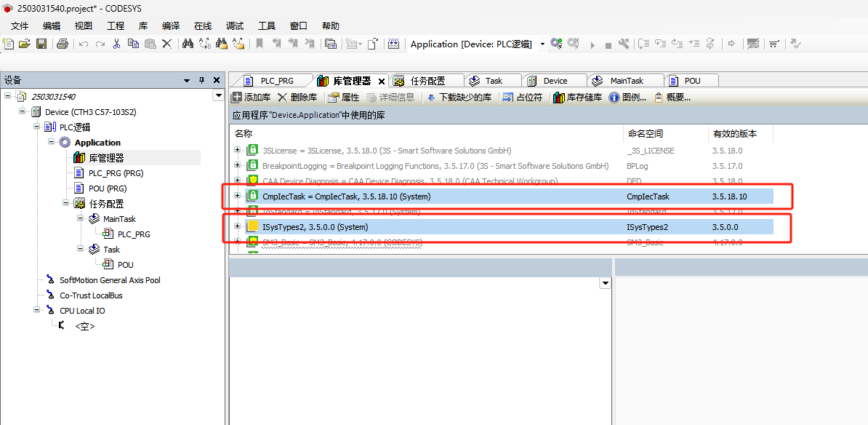Click the 概要 summary button
Image resolution: width=868 pixels, height=425 pixels.
pos(672,98)
